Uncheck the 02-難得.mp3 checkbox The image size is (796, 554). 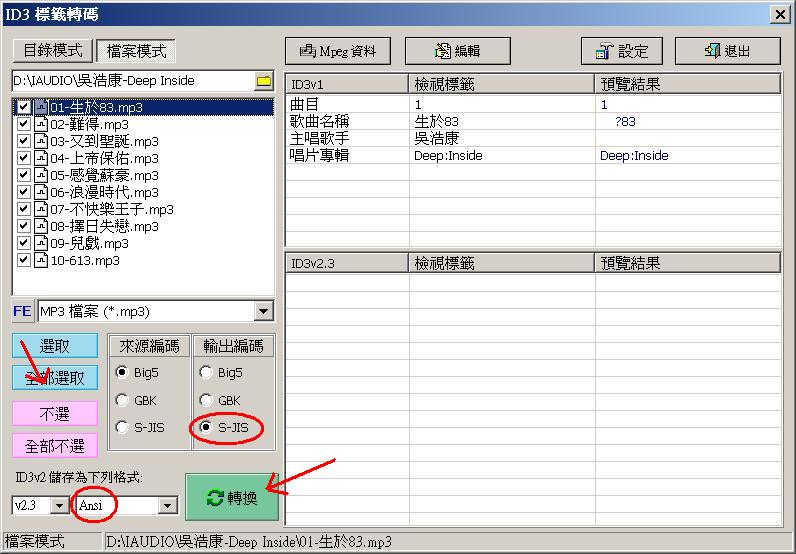point(24,124)
